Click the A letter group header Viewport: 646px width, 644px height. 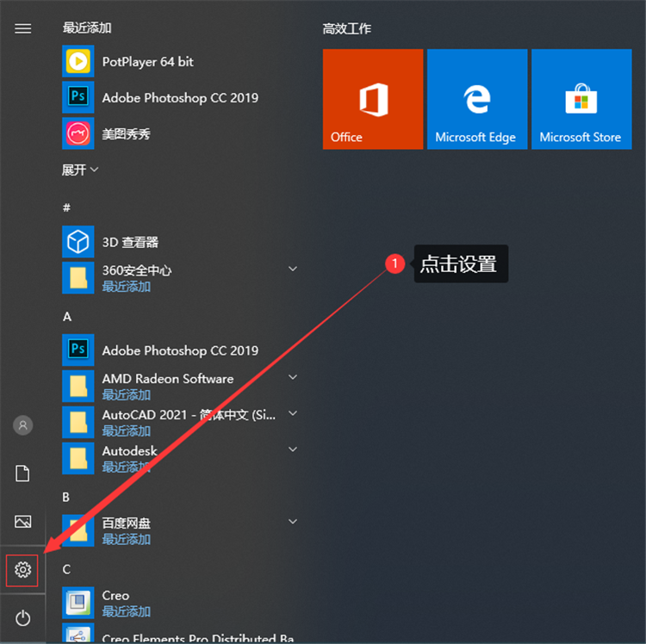(67, 317)
